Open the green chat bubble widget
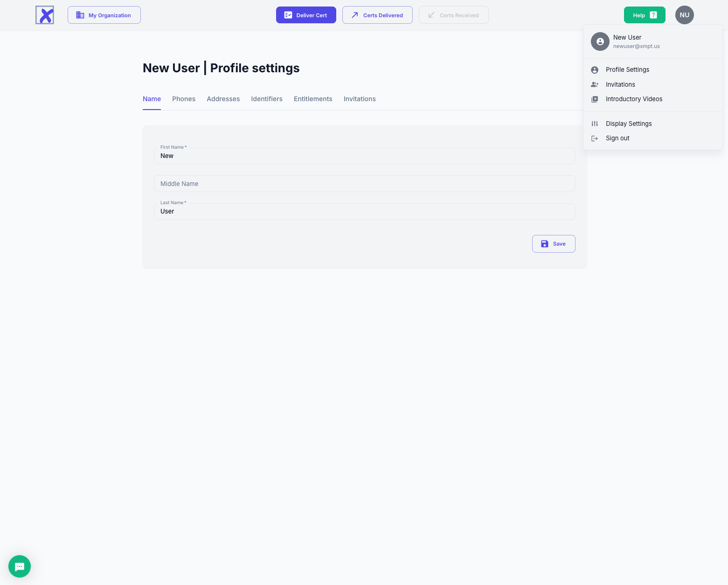Viewport: 728px width, 585px height. pyautogui.click(x=20, y=566)
